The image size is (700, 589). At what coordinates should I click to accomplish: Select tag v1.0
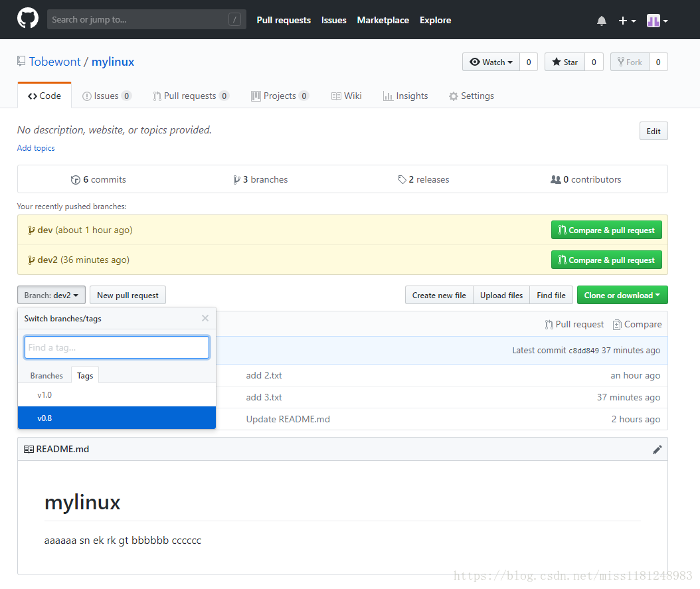click(116, 395)
